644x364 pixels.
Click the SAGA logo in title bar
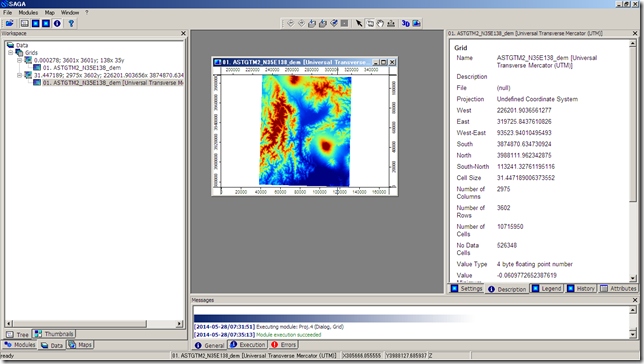coord(5,4)
